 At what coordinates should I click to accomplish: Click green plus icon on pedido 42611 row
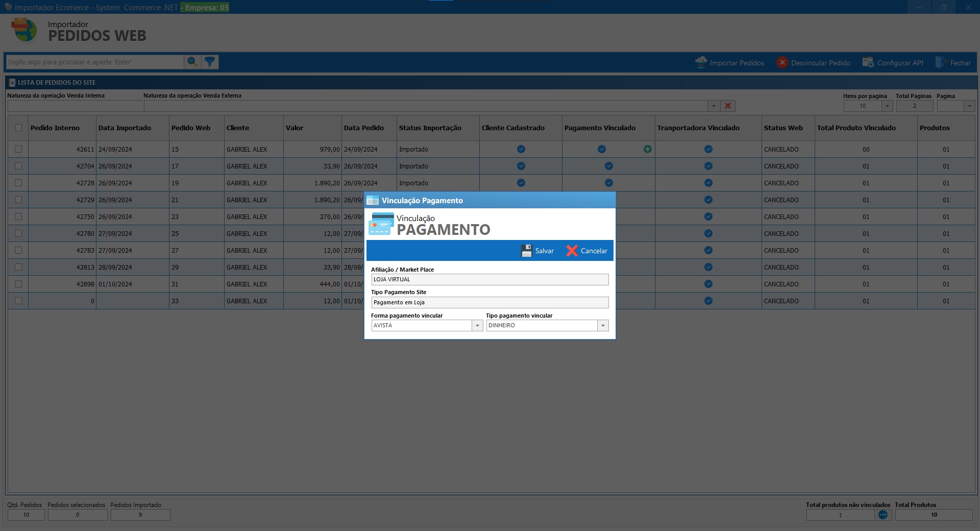(x=647, y=149)
